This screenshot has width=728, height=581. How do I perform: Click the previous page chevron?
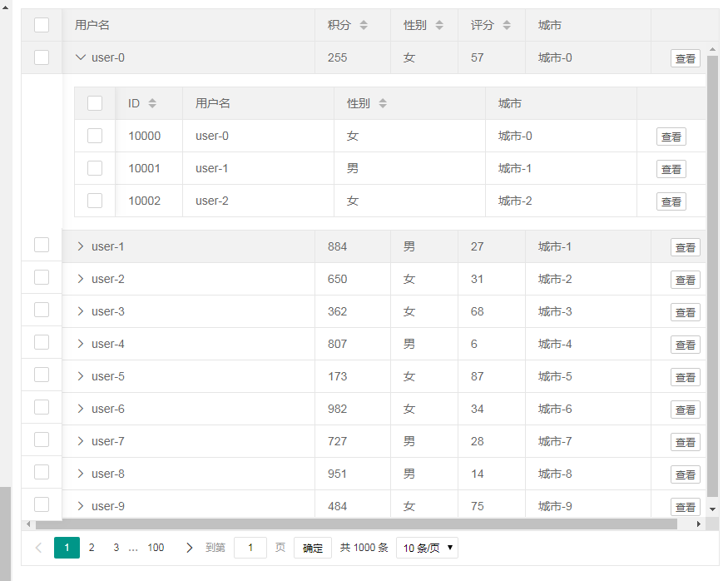point(37,548)
